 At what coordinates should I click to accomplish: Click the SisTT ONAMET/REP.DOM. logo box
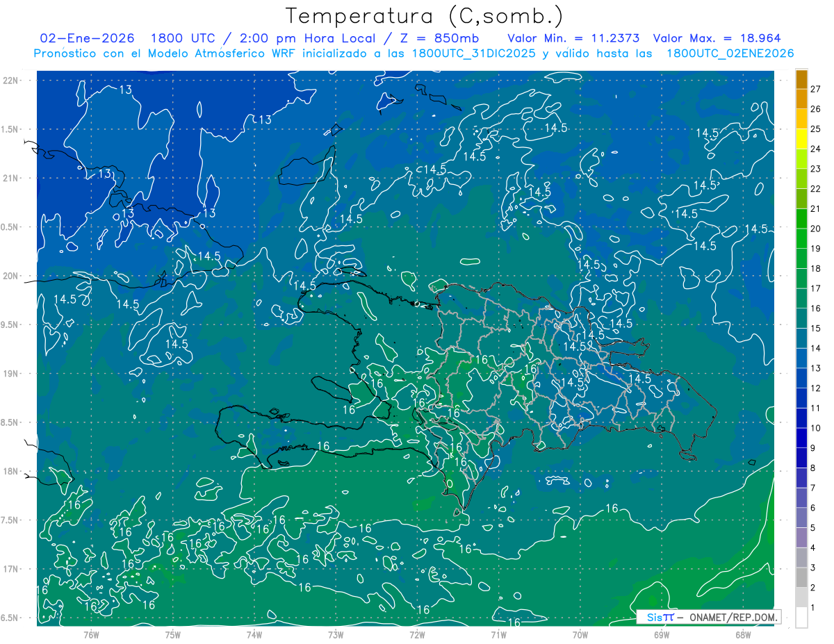(x=708, y=617)
